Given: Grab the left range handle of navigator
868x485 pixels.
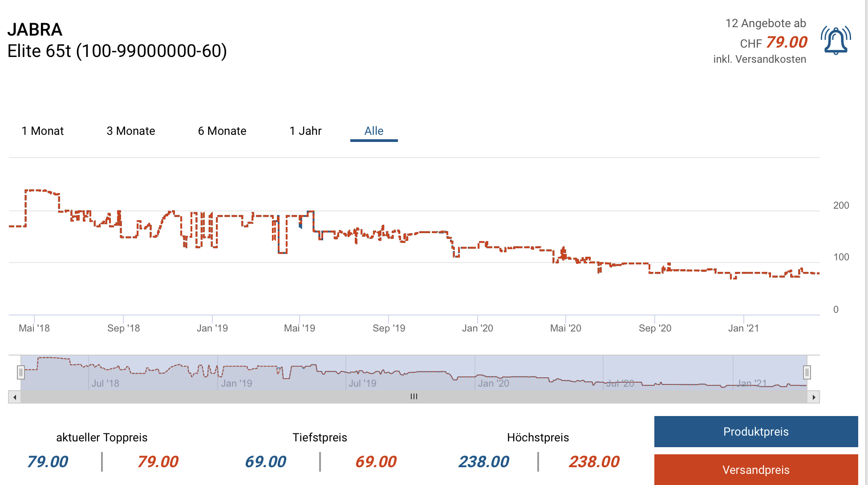Looking at the screenshot, I should pyautogui.click(x=20, y=372).
